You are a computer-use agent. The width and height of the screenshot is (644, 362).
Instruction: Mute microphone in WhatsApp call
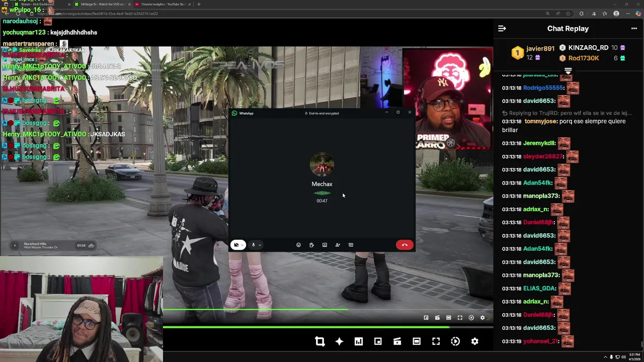253,245
